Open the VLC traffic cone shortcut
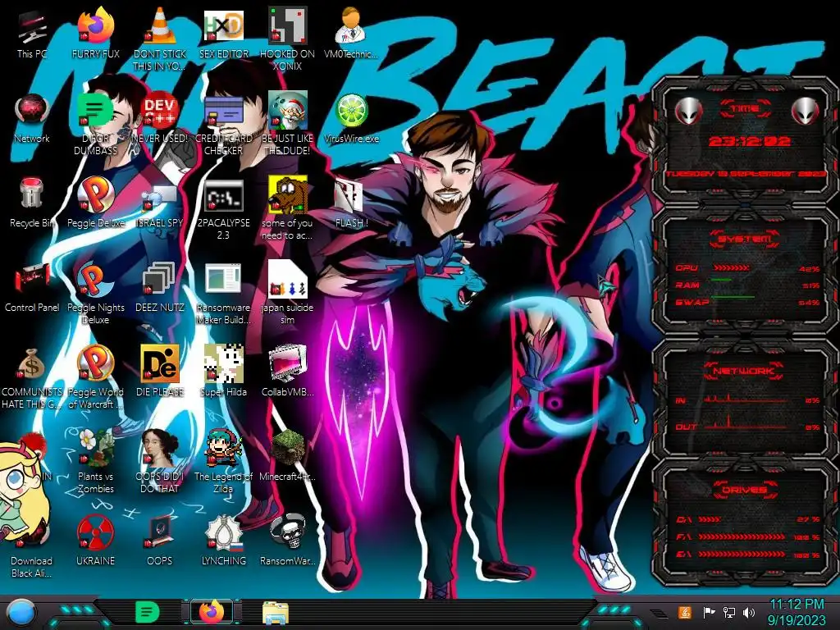Viewport: 840px width, 630px height. coord(160,25)
